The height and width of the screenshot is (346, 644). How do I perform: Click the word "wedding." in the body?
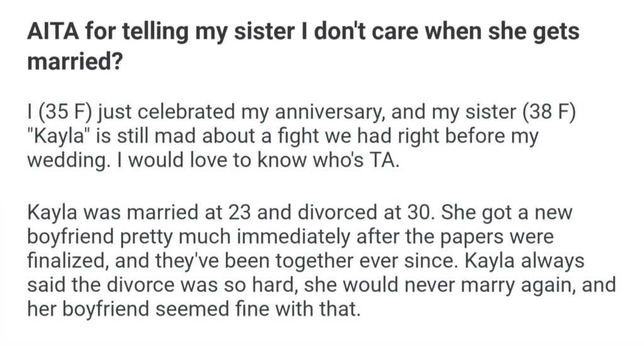[65, 159]
